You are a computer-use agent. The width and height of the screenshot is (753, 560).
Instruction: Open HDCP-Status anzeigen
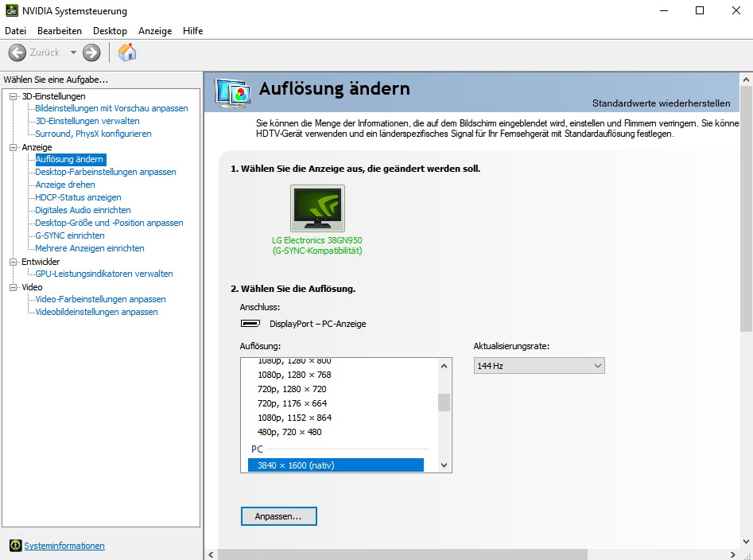click(78, 197)
